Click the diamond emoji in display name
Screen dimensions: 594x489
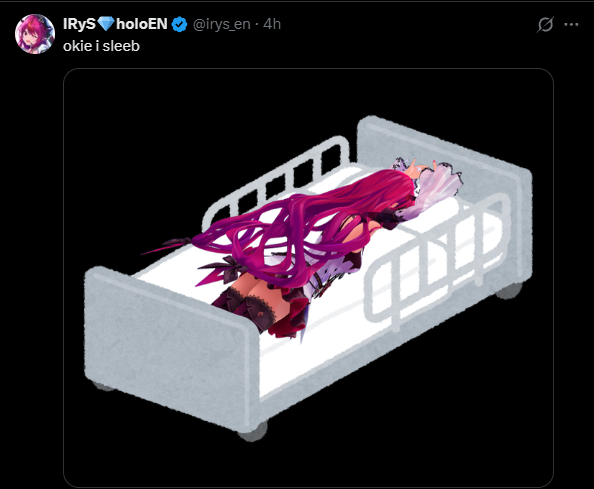click(x=106, y=24)
